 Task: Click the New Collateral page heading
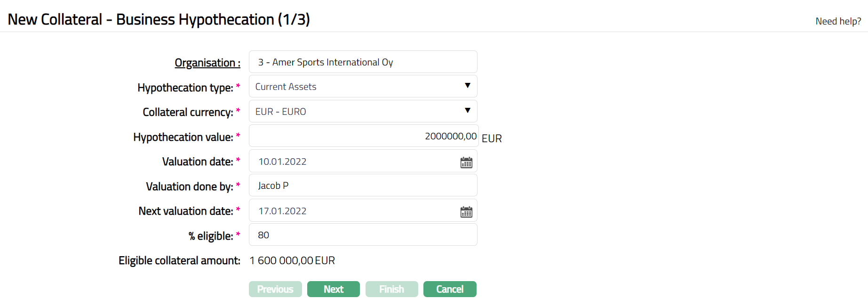[x=159, y=19]
